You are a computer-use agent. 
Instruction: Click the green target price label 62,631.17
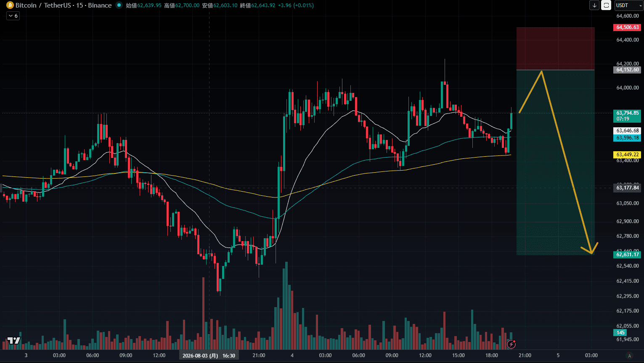(627, 255)
